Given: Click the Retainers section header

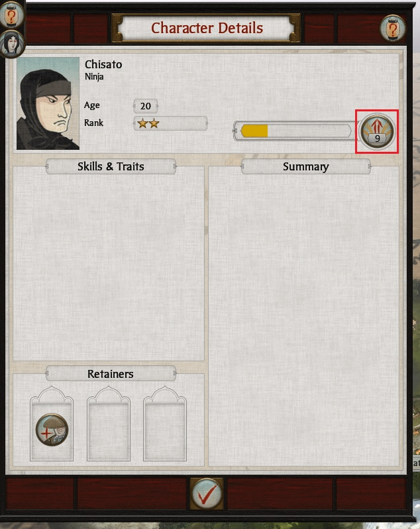Looking at the screenshot, I should pyautogui.click(x=111, y=373).
